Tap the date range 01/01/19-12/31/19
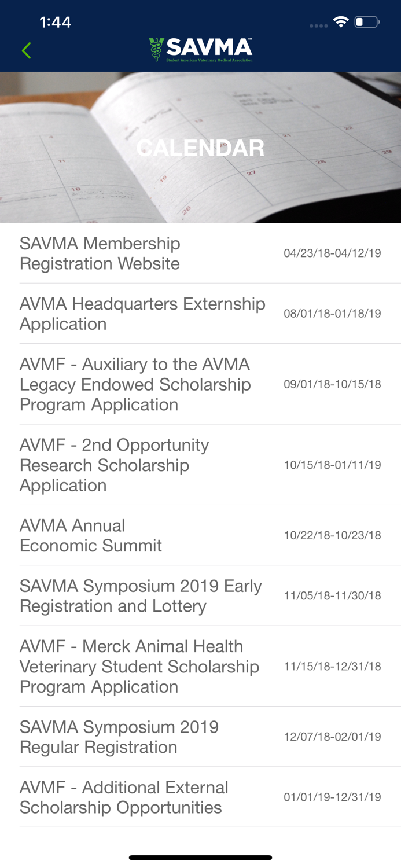The height and width of the screenshot is (868, 401). [x=333, y=797]
